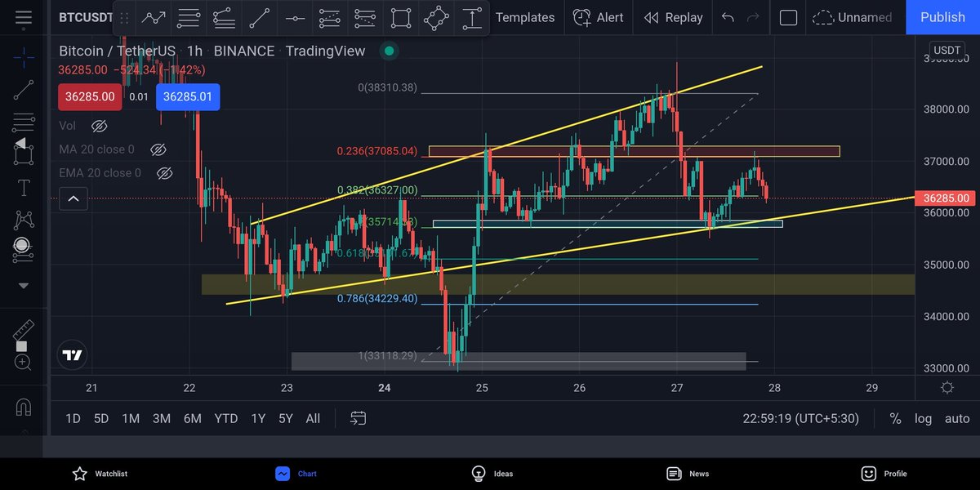Screen dimensions: 980x490
Task: Click the 1h interval label
Action: 194,51
